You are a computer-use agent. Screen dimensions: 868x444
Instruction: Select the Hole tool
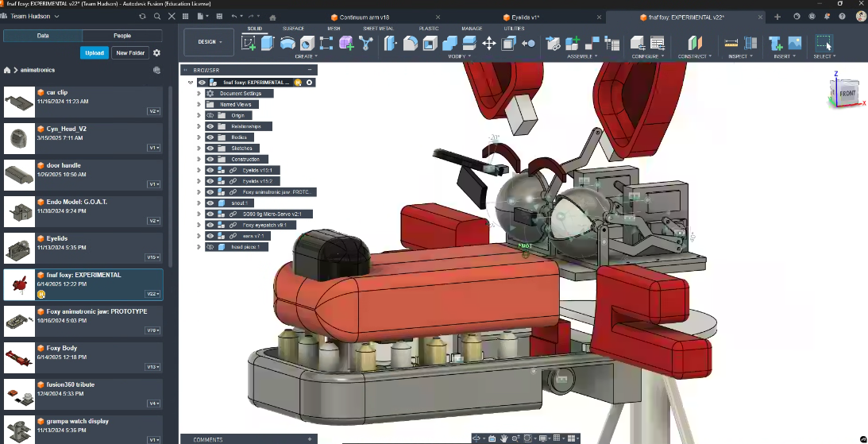pyautogui.click(x=307, y=43)
